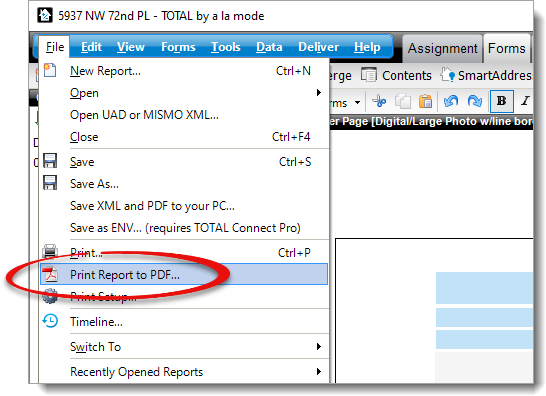Click the Save floppy disk icon
546x396 pixels.
tap(50, 161)
